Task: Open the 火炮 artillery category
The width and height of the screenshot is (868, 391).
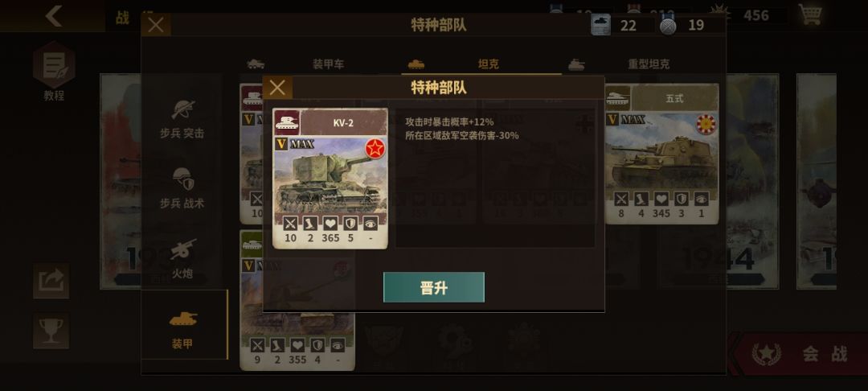Action: point(182,258)
